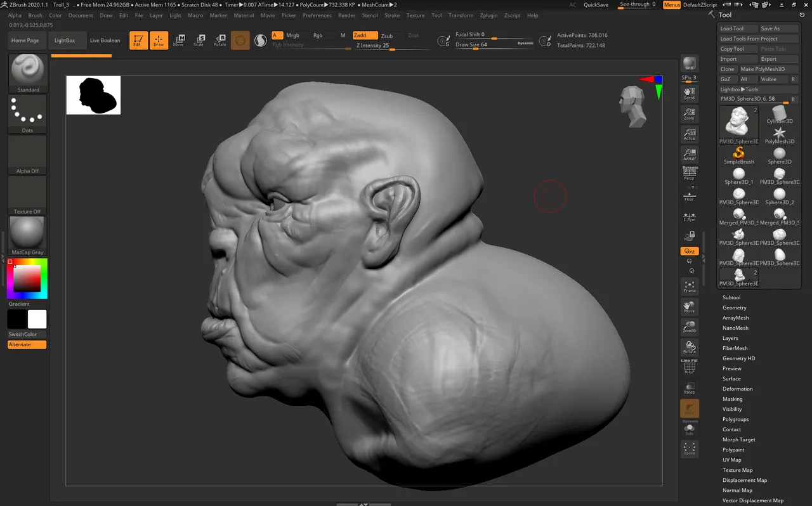812x506 pixels.
Task: Select the Rotate transform icon in top toolbar
Action: [x=219, y=41]
